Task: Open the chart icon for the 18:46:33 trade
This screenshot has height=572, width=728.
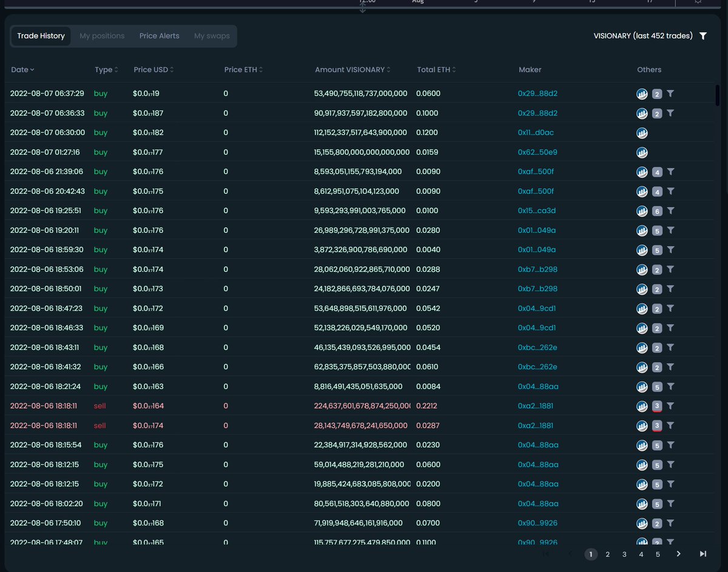Action: (x=642, y=328)
